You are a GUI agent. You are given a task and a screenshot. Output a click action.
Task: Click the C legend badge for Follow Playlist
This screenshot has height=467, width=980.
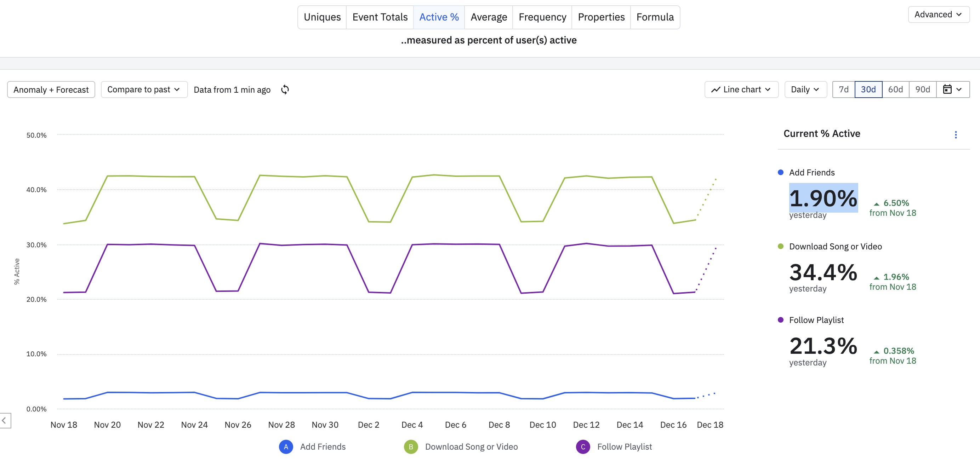point(582,447)
